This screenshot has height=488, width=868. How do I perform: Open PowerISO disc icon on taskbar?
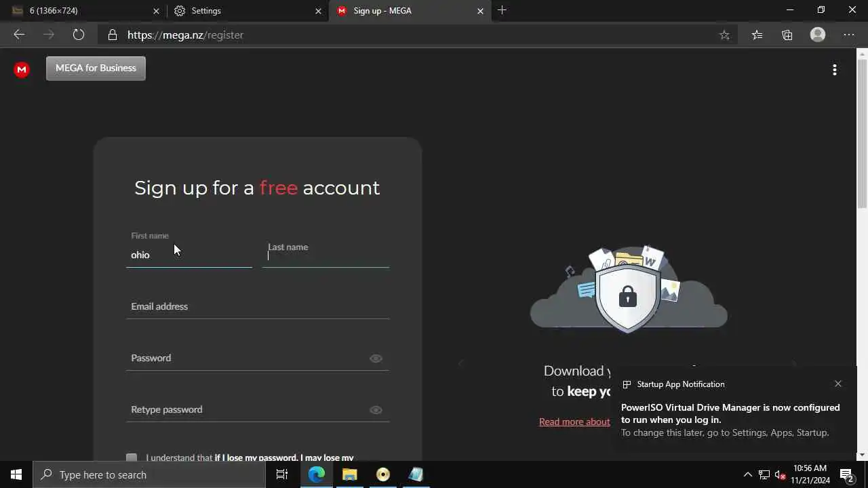click(x=383, y=474)
